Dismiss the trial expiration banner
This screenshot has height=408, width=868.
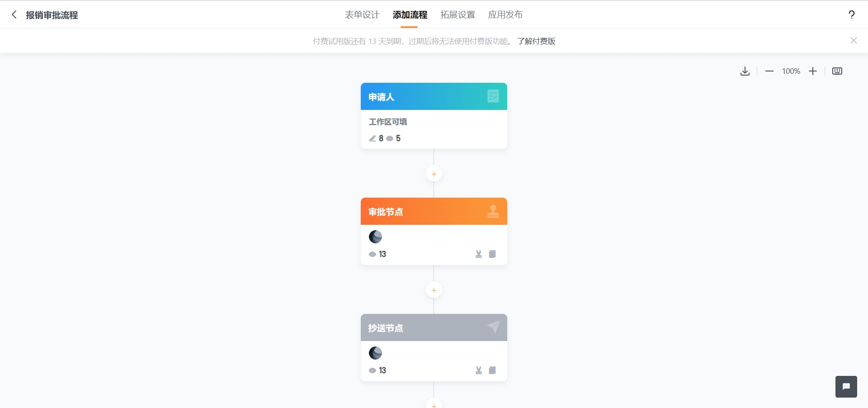pos(854,41)
